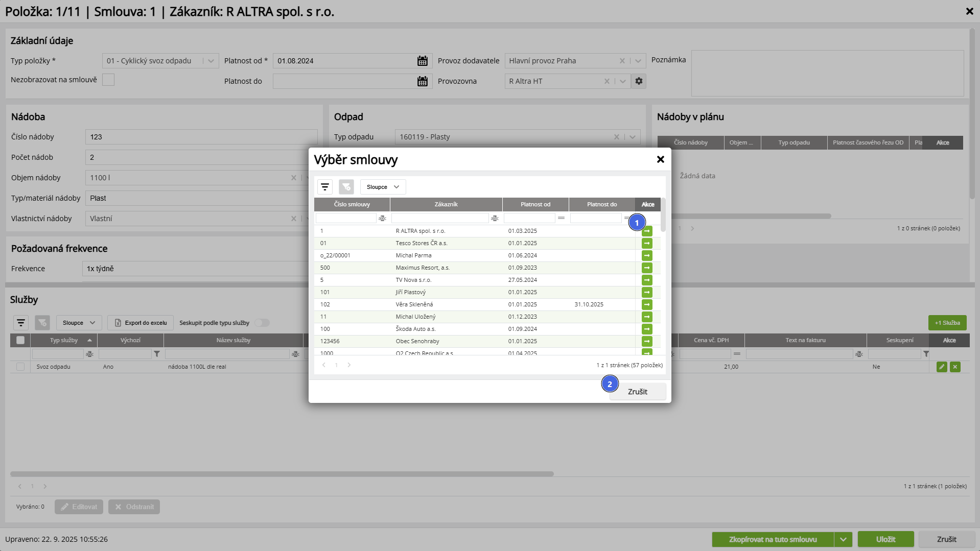Close the Výběr smlouvy dialog
Image resolution: width=980 pixels, height=551 pixels.
[660, 159]
